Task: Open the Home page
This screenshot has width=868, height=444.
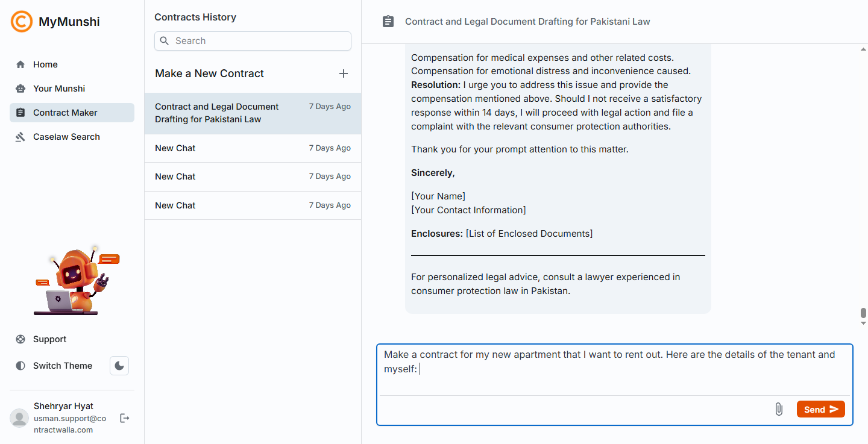Action: click(x=45, y=64)
